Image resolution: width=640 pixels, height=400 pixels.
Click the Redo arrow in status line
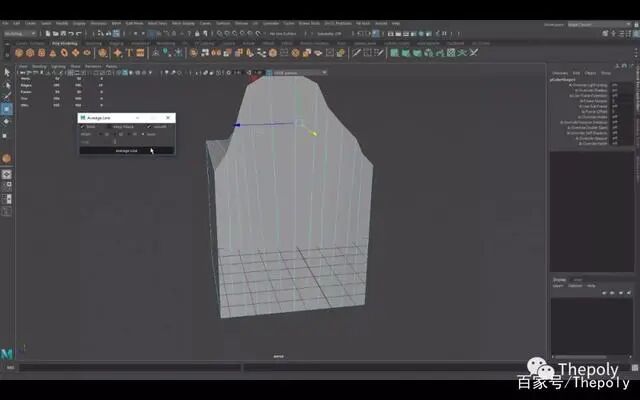click(x=79, y=33)
